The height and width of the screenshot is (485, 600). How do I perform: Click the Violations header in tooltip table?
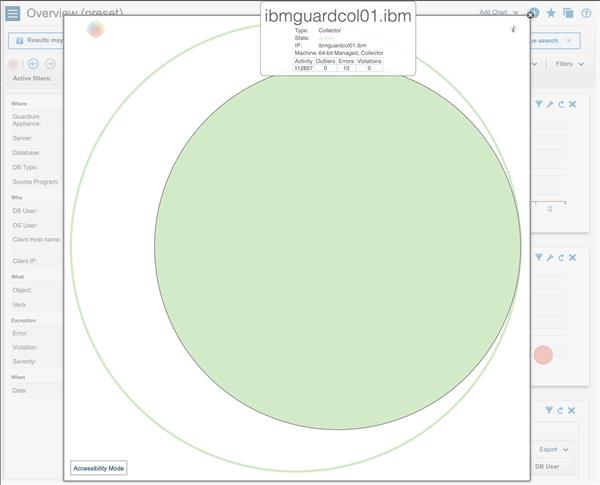[369, 61]
